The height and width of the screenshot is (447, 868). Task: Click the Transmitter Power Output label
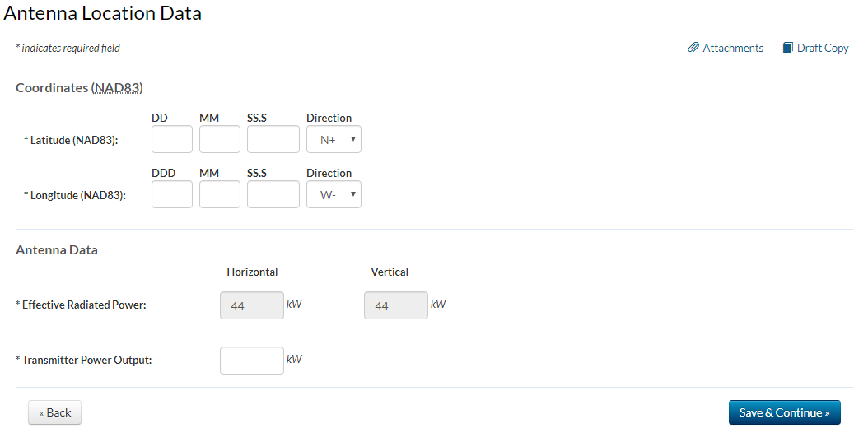tap(86, 360)
